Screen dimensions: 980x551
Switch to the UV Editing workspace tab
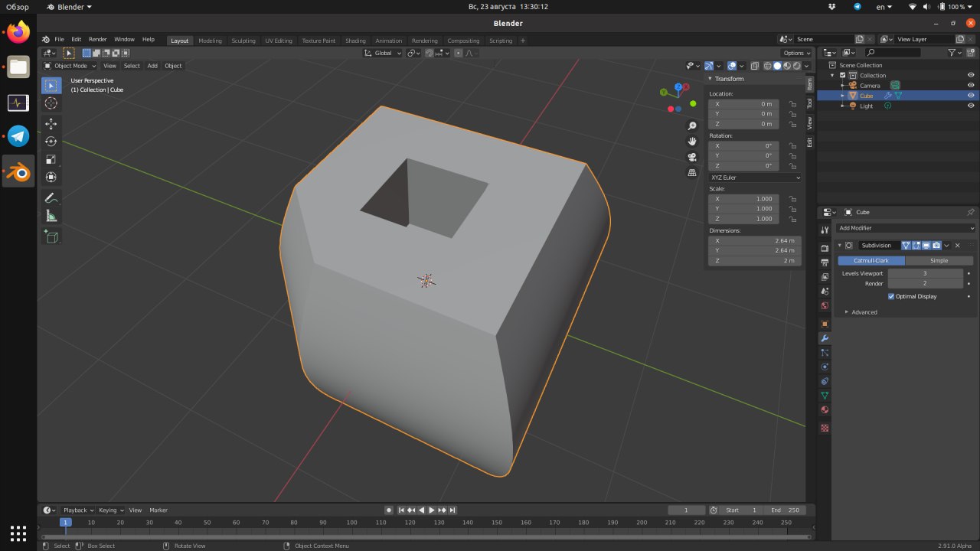coord(279,41)
